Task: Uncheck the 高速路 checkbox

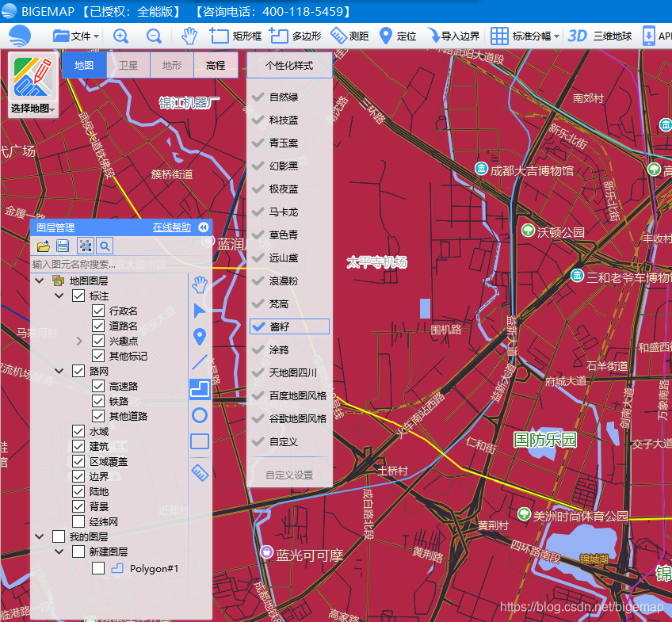Action: (98, 387)
